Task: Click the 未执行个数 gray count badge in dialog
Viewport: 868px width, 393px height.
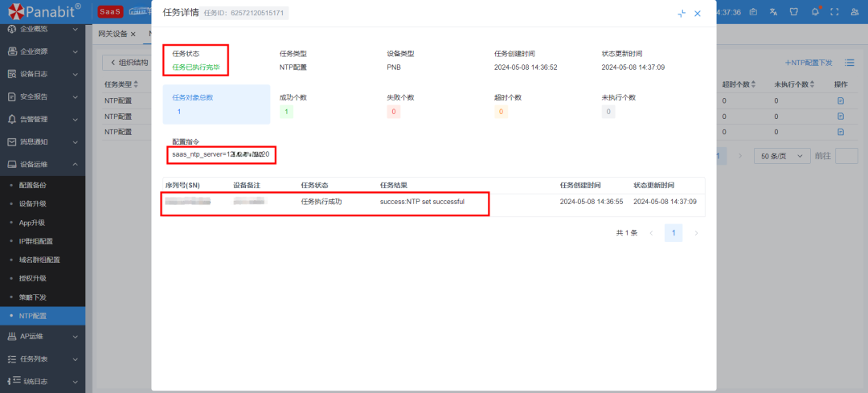Action: 608,112
